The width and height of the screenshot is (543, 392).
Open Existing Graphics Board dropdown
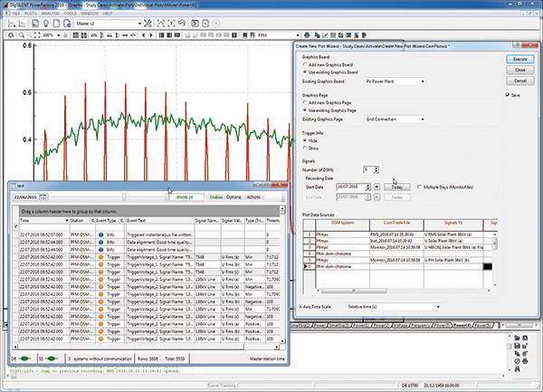pyautogui.click(x=424, y=81)
